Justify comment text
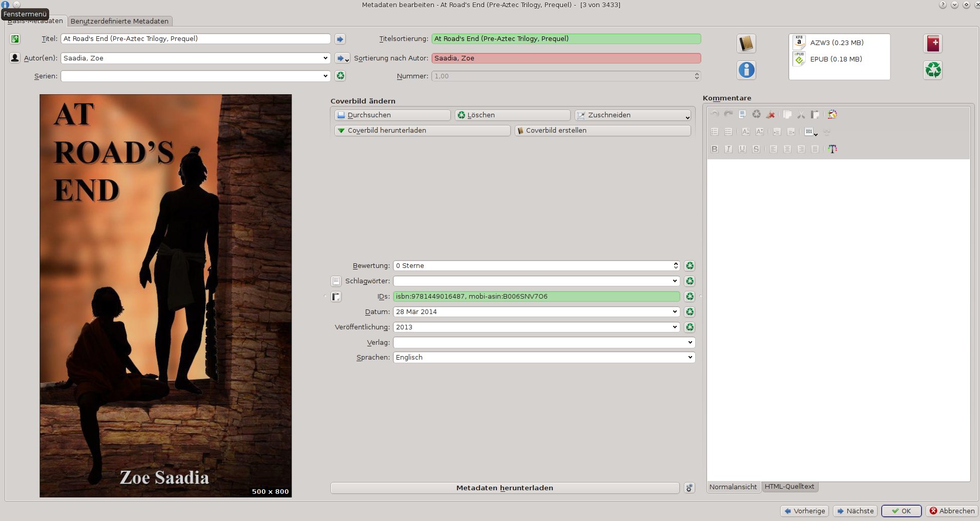 coord(815,149)
